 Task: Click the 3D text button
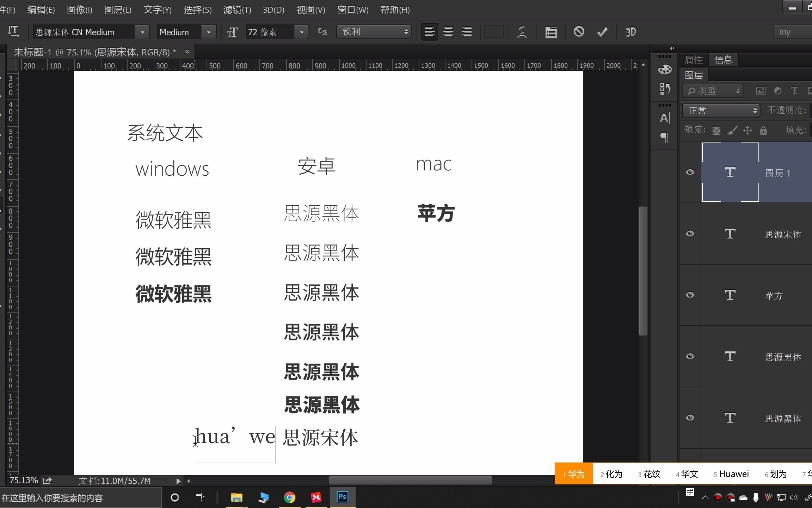[x=630, y=32]
